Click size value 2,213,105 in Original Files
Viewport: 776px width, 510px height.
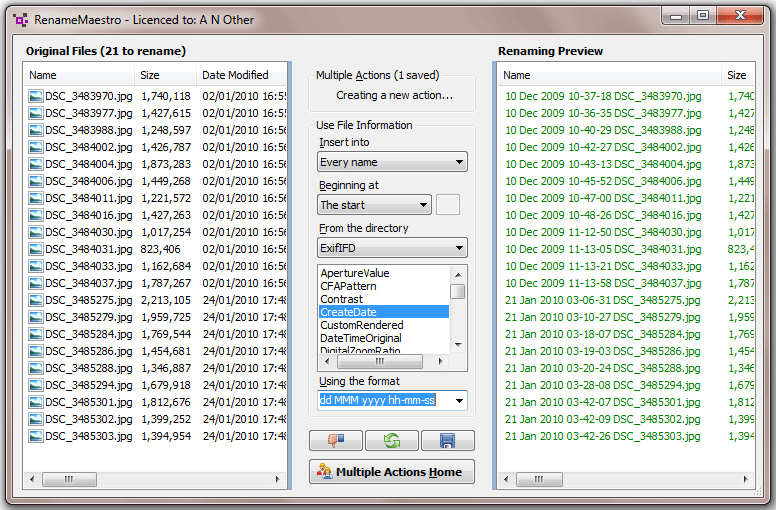point(166,300)
